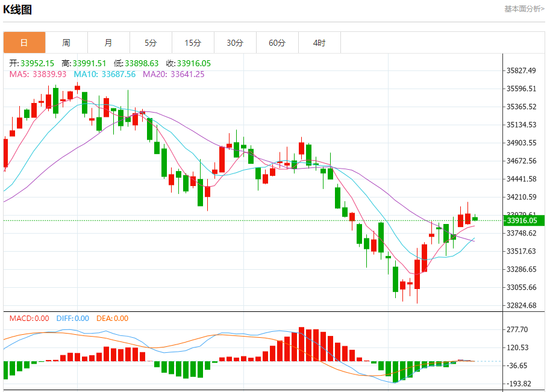Screen dimensions: 547x392
Task: Click the high price 33991.51
Action: click(89, 63)
